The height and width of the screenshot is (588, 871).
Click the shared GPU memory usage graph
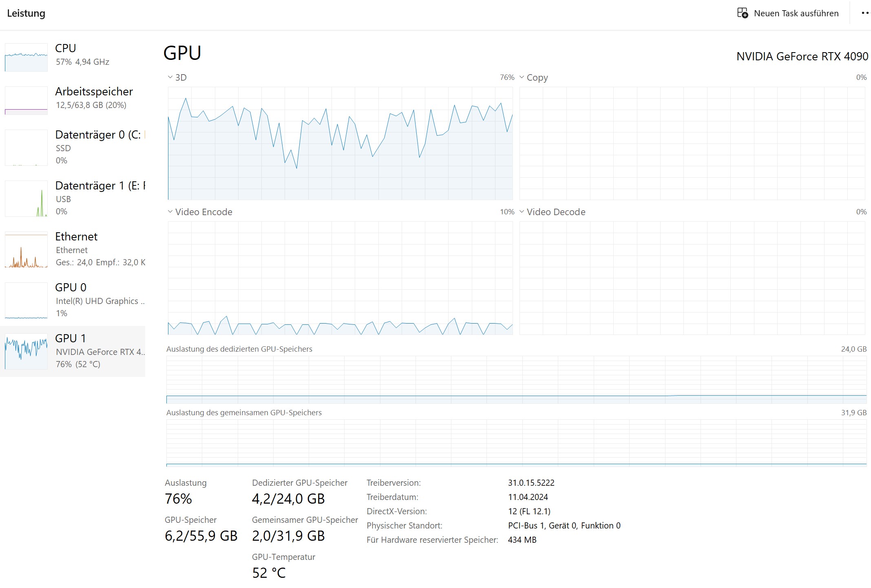tap(516, 443)
